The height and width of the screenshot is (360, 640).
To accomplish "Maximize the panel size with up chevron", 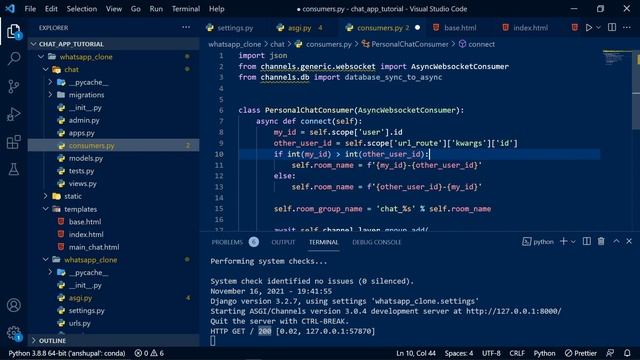I will (x=616, y=241).
